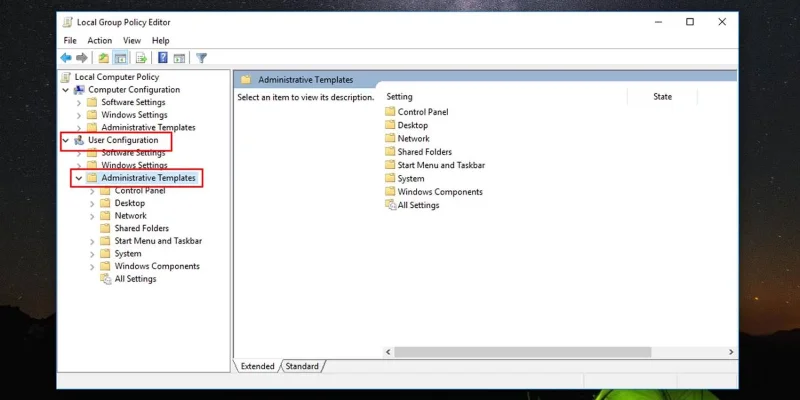Click horizontal scrollbar left arrow
800x400 pixels.
pos(388,352)
